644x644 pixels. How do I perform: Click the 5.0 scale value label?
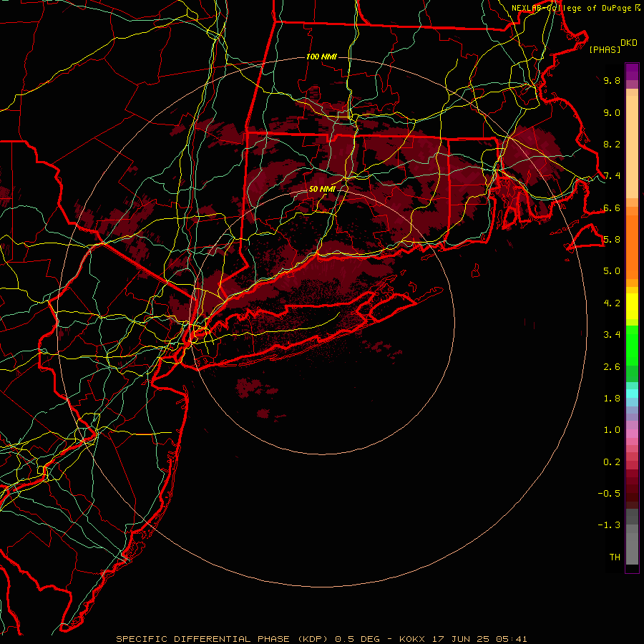[612, 271]
